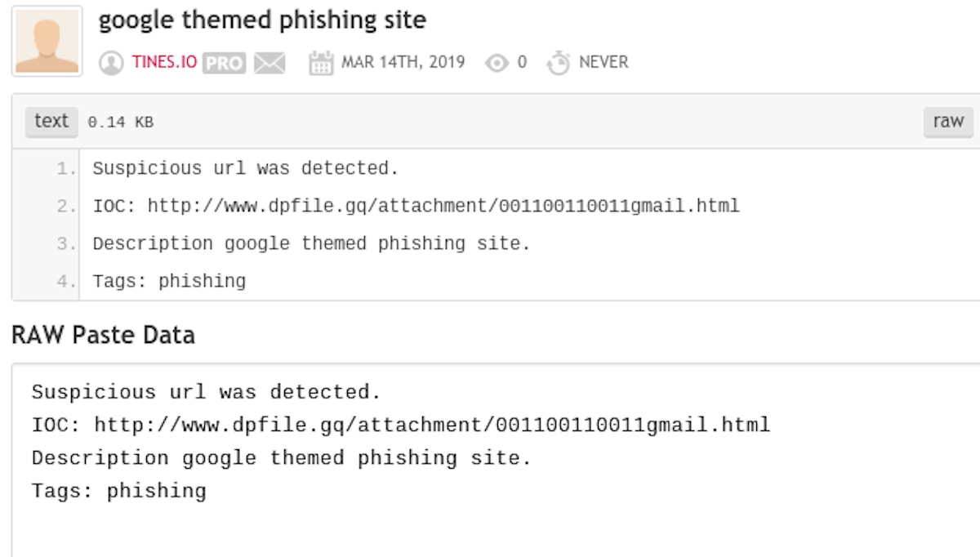
Task: Click the "Tags: phishing" code line
Action: (x=169, y=282)
